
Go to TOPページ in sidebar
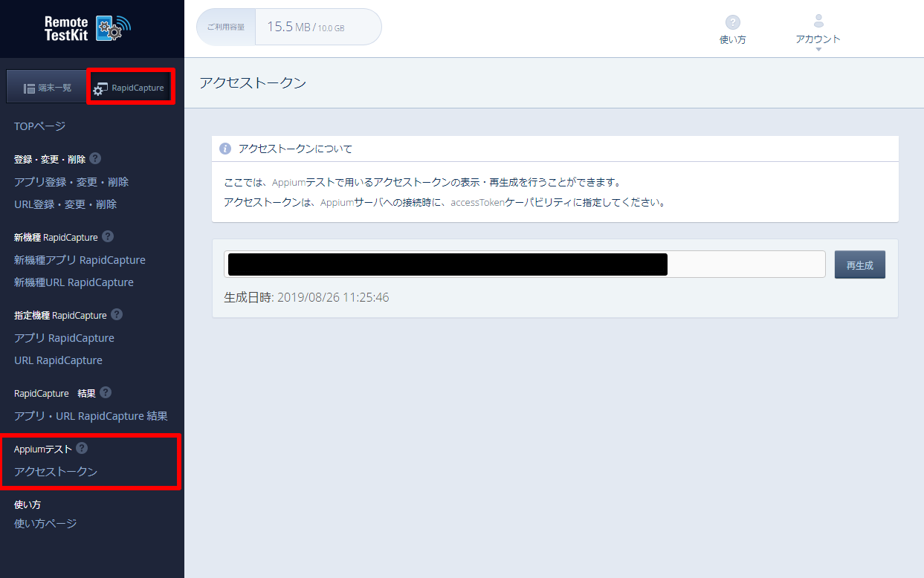click(x=40, y=126)
